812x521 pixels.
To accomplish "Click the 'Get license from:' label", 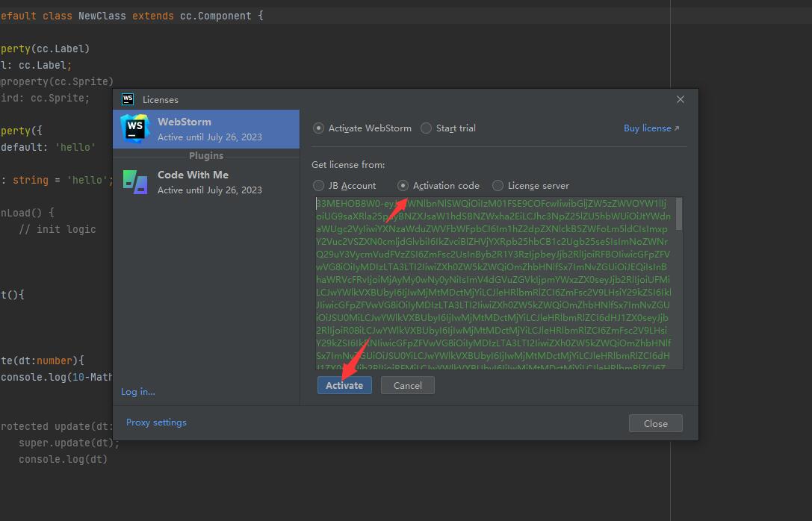I will (348, 164).
